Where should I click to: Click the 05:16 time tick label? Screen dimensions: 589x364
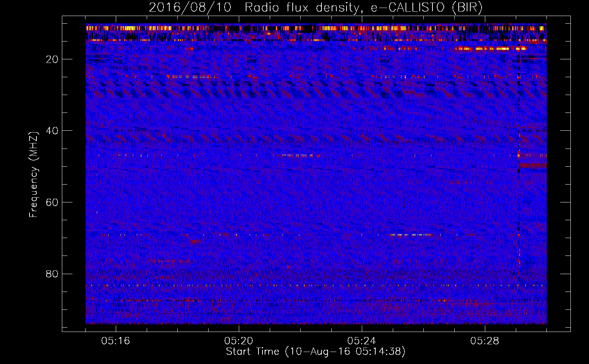[x=116, y=341]
